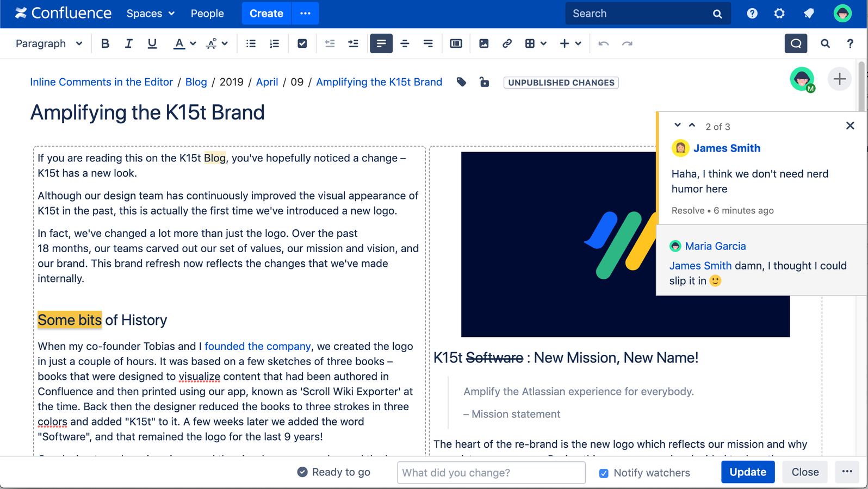Insert files and images
Viewport: 868px width, 489px height.
click(x=483, y=43)
